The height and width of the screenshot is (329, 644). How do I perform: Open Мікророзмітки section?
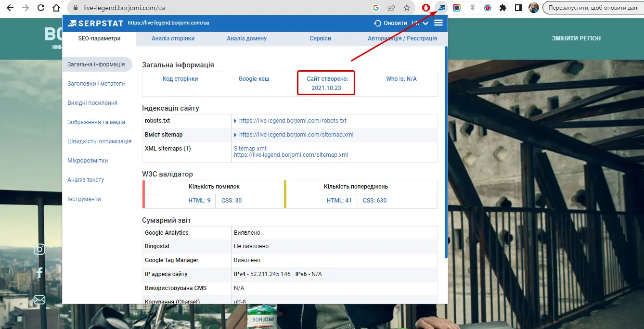tap(88, 161)
